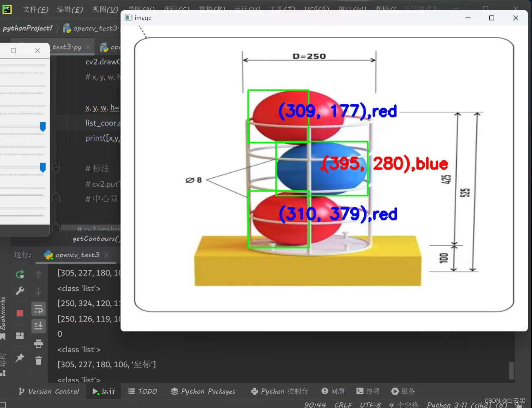Click the 90:44 caret position in the status bar
The image size is (532, 408).
(x=315, y=405)
